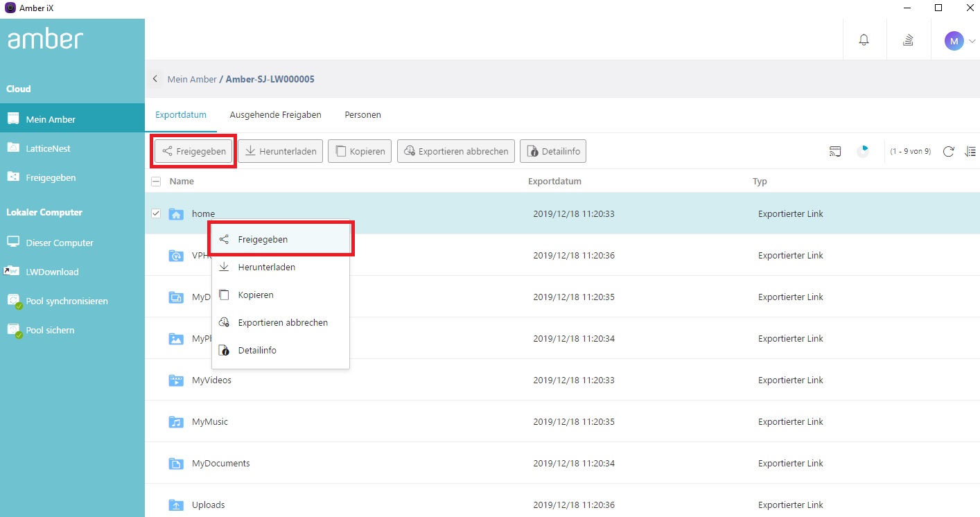Screen dimensions: 980x517
Task: Click the Detailinfo toolbar button
Action: coord(553,151)
